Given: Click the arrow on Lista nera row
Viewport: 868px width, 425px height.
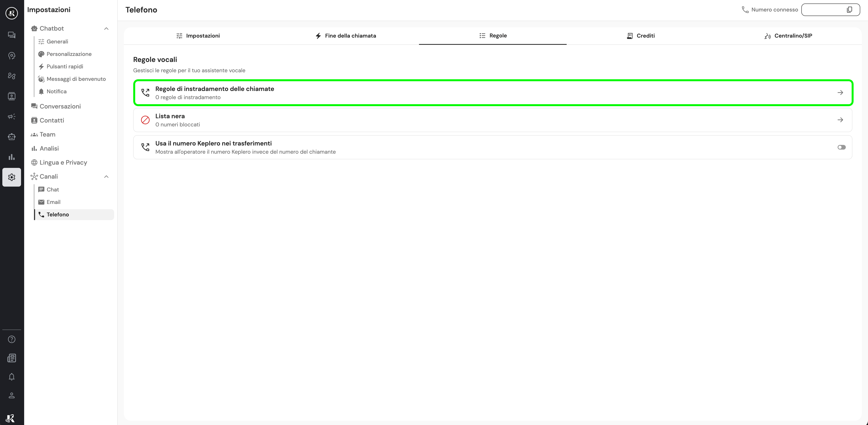Looking at the screenshot, I should point(840,120).
